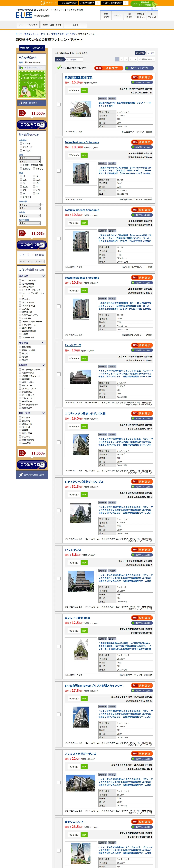Request 資料請求 for 豊洲シエルタワー

[142, 822]
